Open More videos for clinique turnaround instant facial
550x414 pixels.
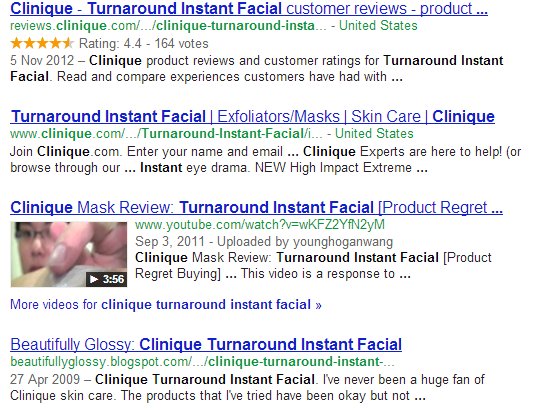click(x=166, y=305)
